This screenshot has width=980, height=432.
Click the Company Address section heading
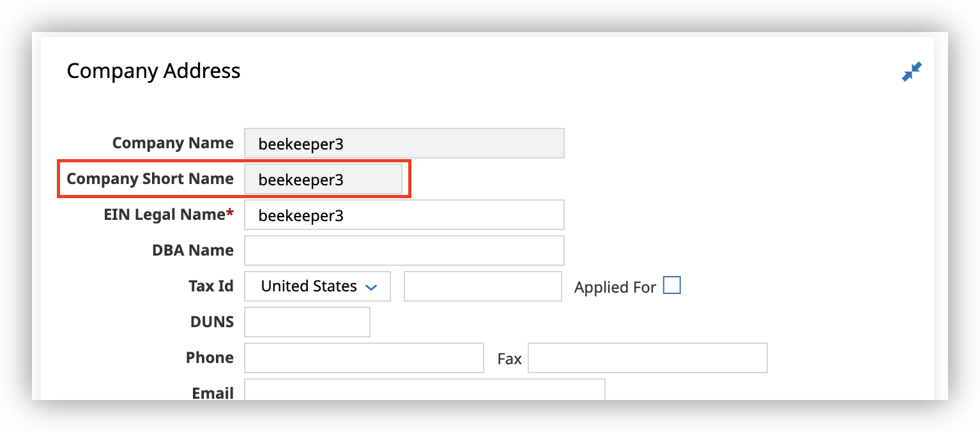click(153, 70)
